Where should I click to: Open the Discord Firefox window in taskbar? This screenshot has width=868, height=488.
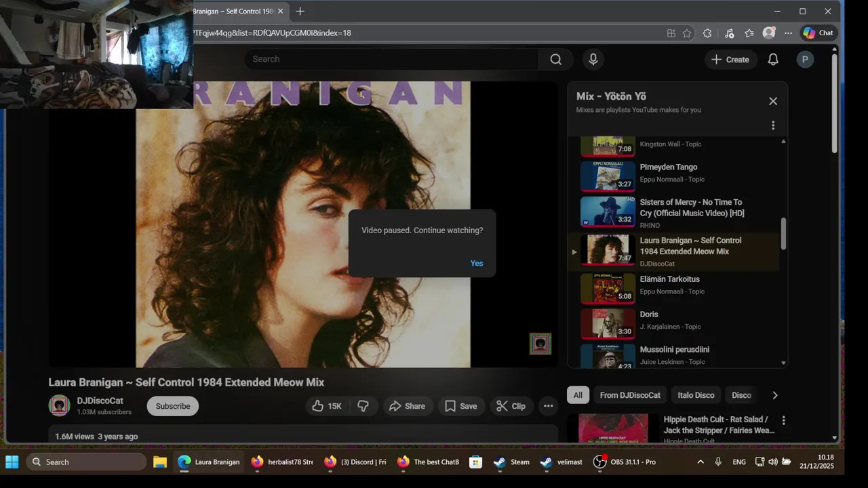[355, 462]
